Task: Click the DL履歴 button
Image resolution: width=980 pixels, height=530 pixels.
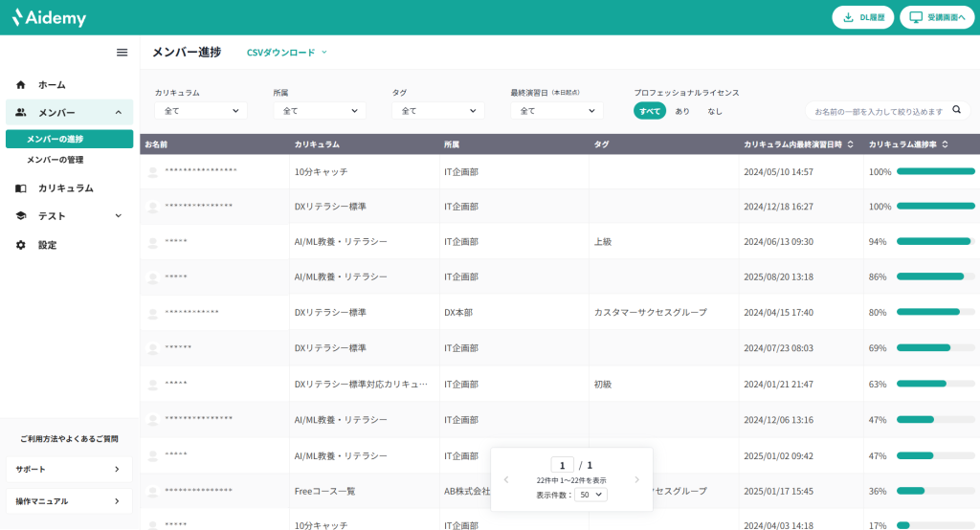Action: 863,17
